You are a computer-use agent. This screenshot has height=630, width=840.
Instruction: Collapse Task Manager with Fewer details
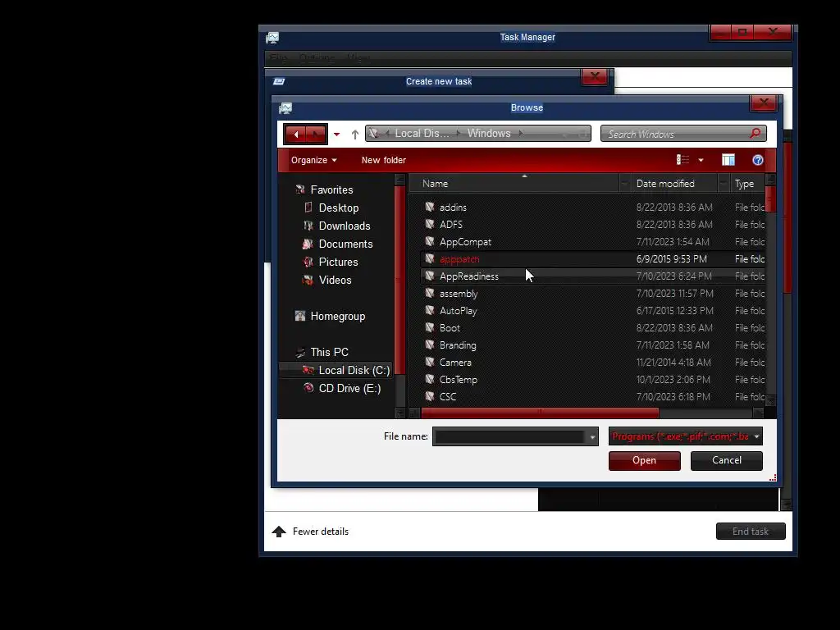pyautogui.click(x=310, y=532)
